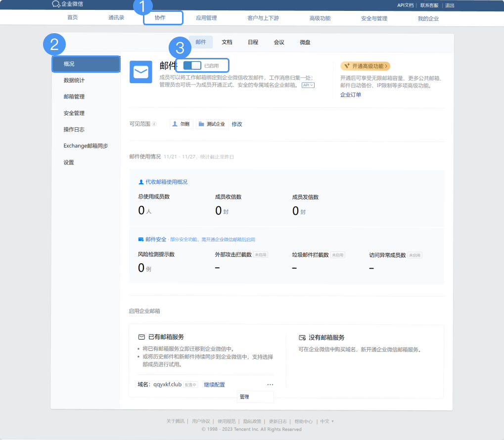Open the 企业订单 link
This screenshot has height=440, width=504.
coord(351,95)
